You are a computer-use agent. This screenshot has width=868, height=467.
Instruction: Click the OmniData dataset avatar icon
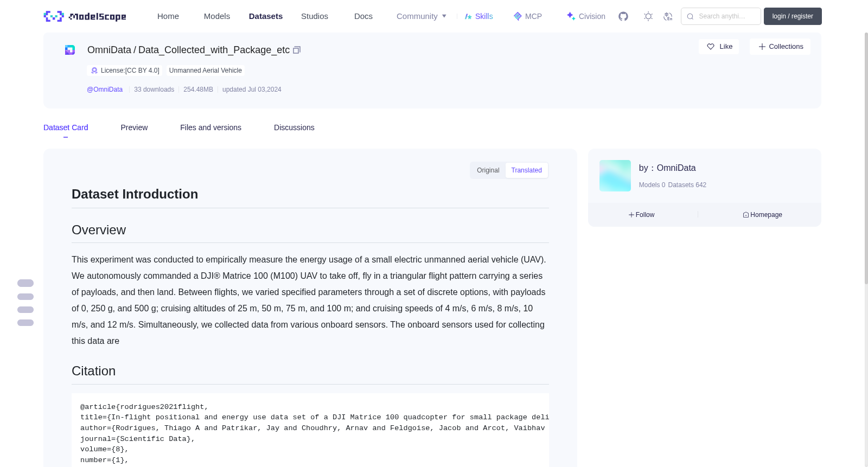point(70,50)
